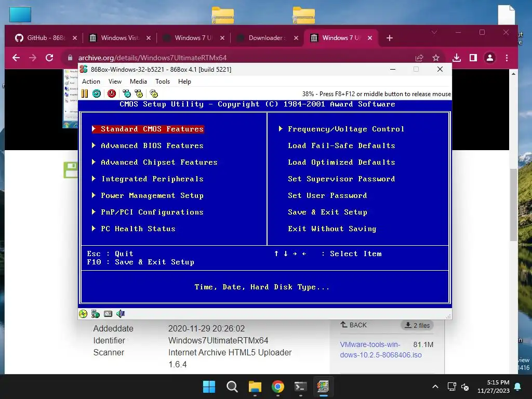This screenshot has width=532, height=399.
Task: Reload the archive.org page
Action: tap(49, 58)
